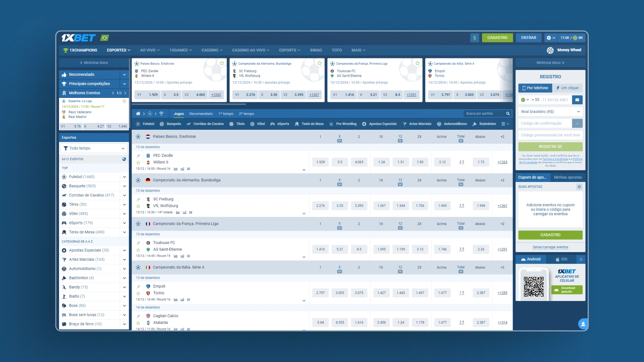
Task: Switch to 1º tempo tab
Action: (226, 114)
